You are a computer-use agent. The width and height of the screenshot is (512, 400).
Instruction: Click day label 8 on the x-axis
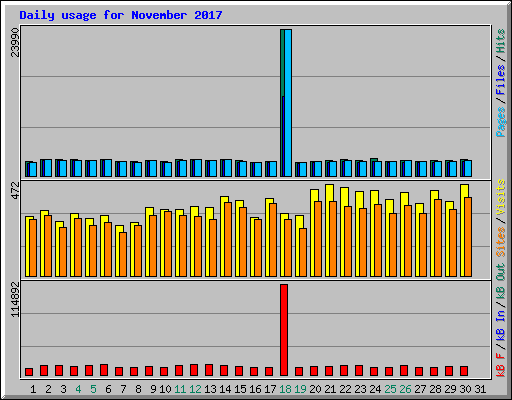[x=138, y=389]
